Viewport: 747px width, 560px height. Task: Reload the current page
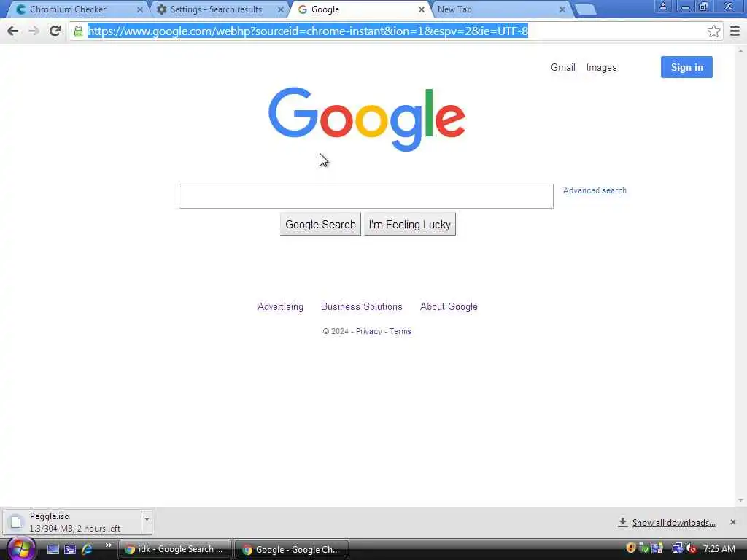tap(55, 31)
